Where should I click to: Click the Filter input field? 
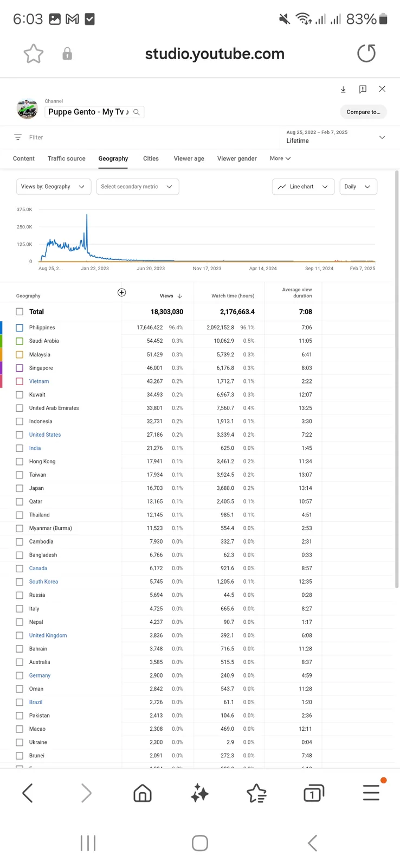point(146,137)
